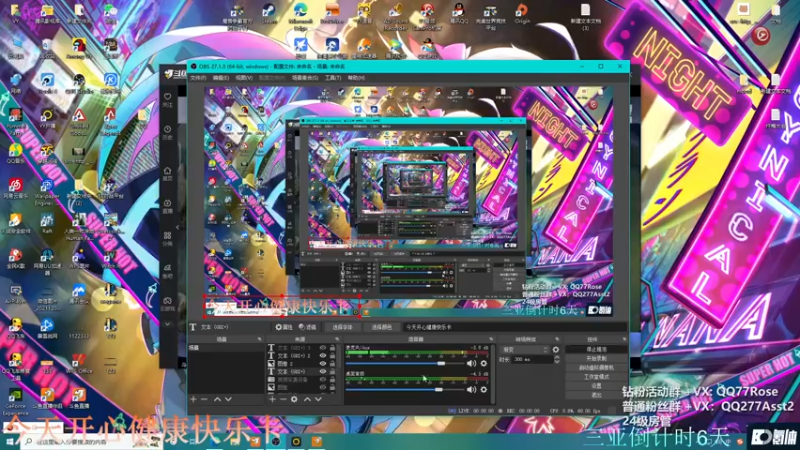Expand the down chevron at the behind window sidebar bottom

167,324
